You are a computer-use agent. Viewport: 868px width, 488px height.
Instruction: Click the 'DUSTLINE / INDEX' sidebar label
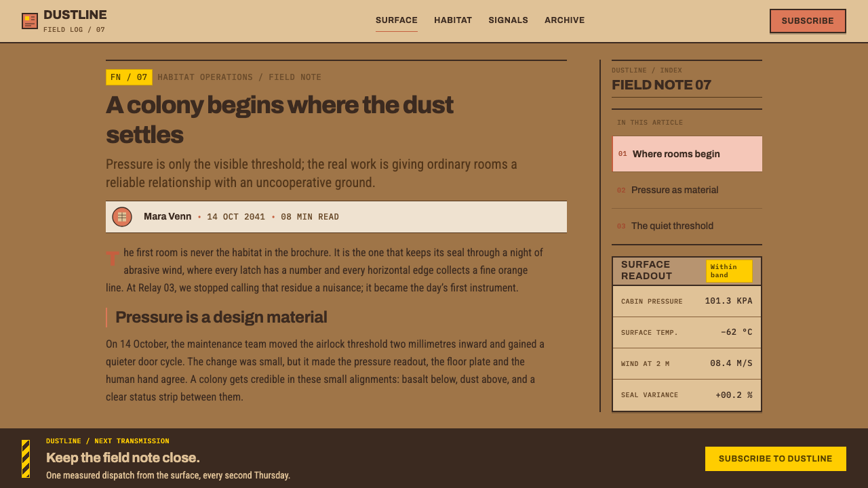point(647,70)
